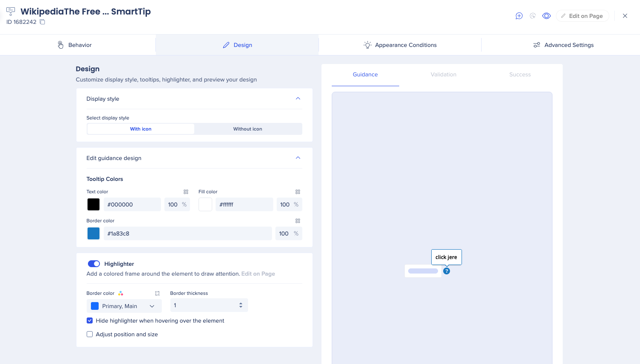Choose the Without icon display style

tap(248, 129)
